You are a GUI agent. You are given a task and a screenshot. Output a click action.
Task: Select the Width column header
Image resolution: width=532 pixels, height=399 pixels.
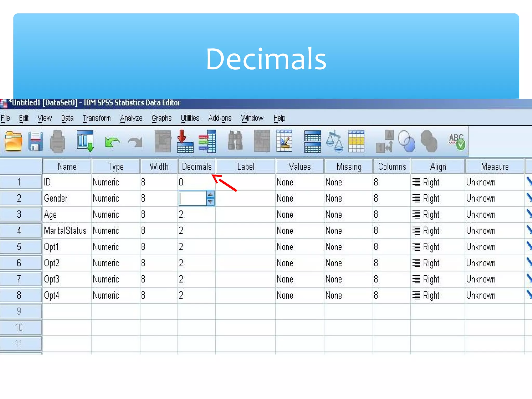(159, 167)
